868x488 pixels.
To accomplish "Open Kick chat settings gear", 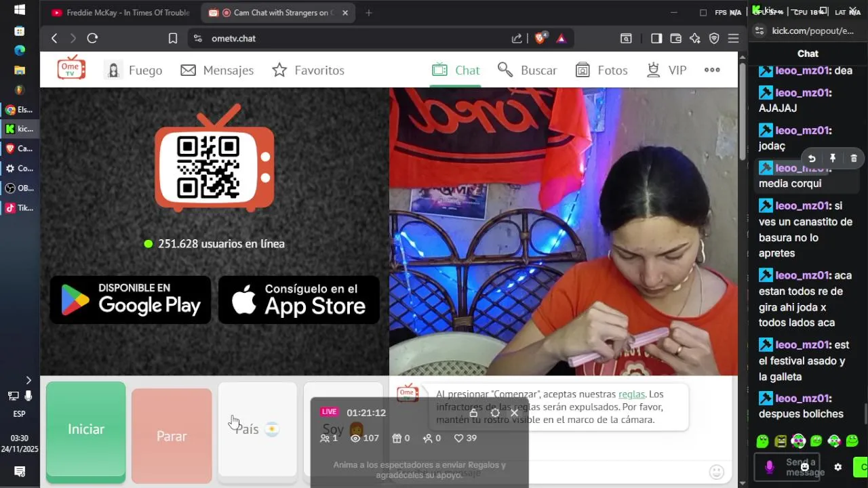I will point(838,467).
